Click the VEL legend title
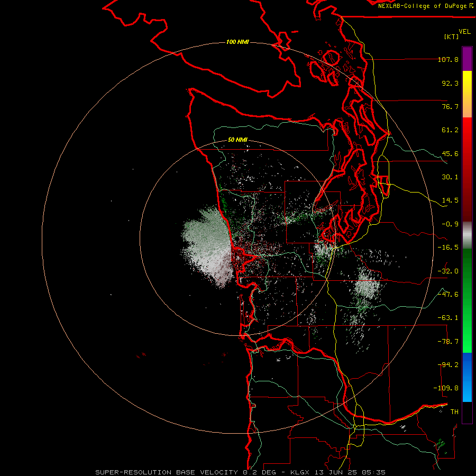 (464, 32)
